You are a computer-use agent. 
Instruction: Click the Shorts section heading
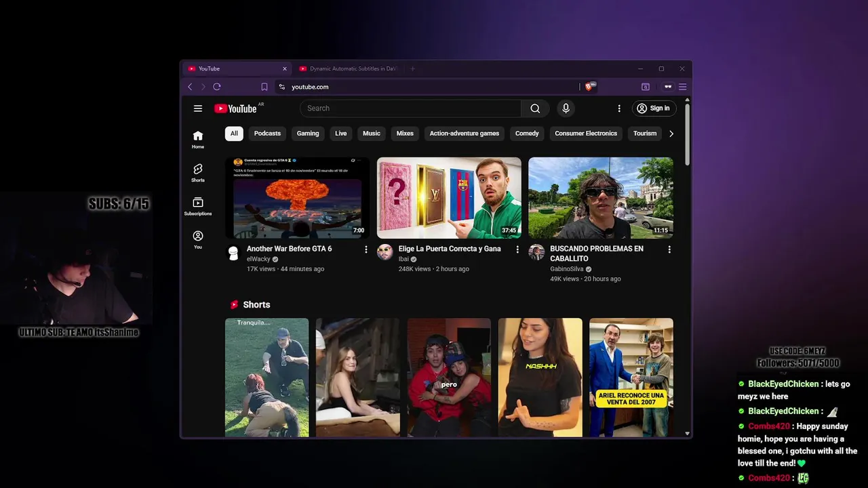coord(256,305)
